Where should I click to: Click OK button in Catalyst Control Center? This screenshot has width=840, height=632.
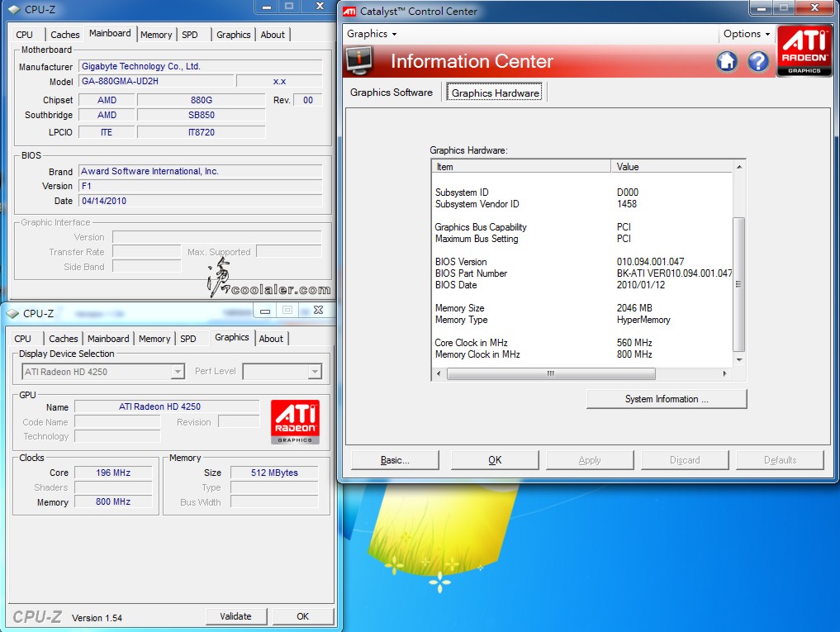tap(495, 460)
